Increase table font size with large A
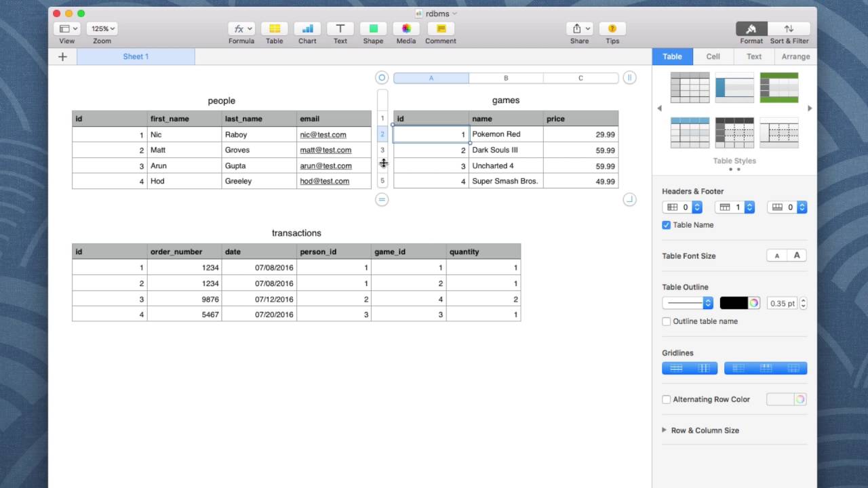Screen dimensions: 868x488 [797, 256]
